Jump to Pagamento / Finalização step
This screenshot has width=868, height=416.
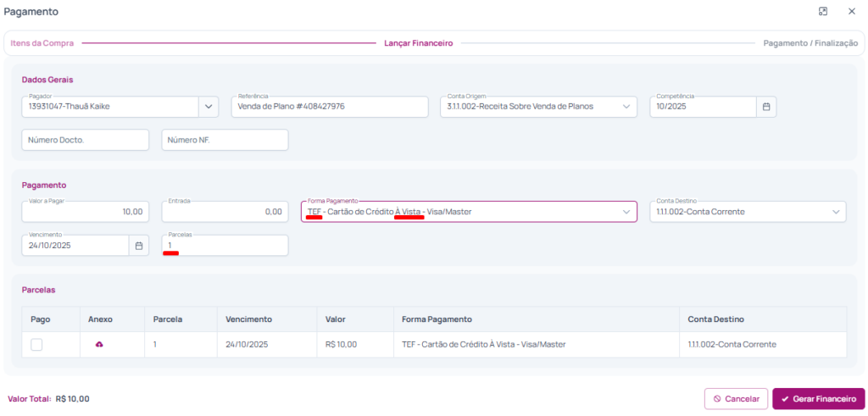tap(810, 42)
